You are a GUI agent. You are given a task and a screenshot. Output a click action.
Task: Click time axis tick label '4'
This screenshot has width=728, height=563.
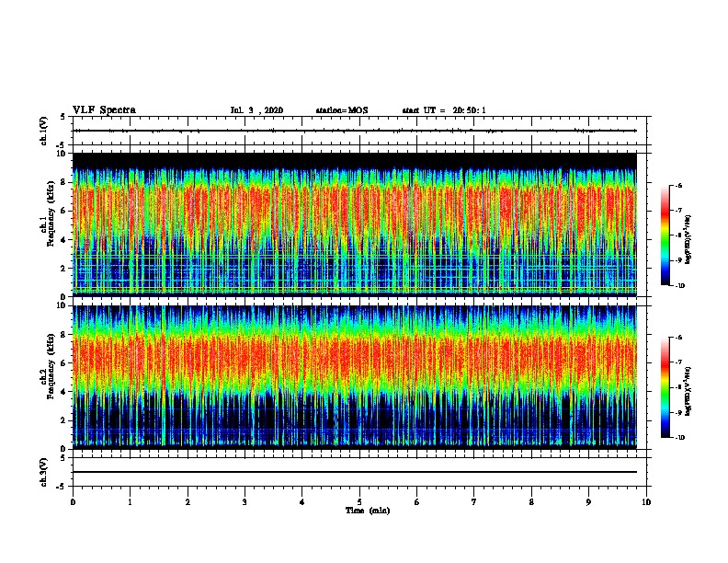click(302, 502)
